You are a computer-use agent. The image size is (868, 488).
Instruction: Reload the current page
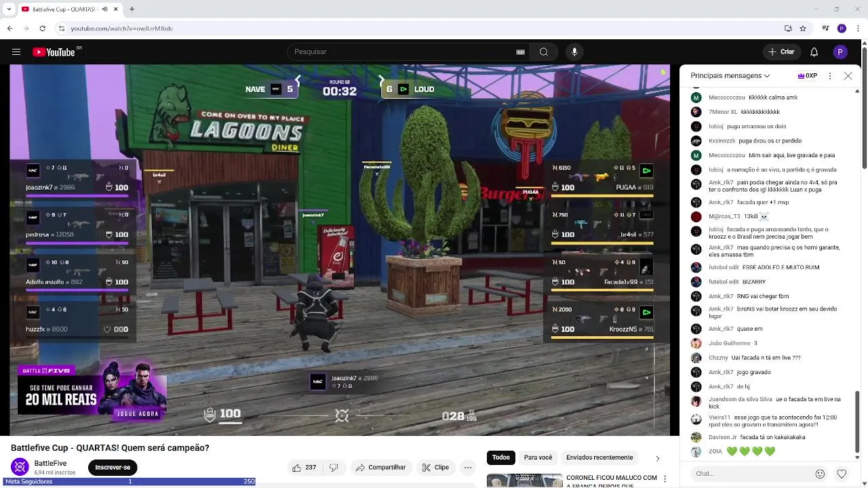click(x=43, y=28)
